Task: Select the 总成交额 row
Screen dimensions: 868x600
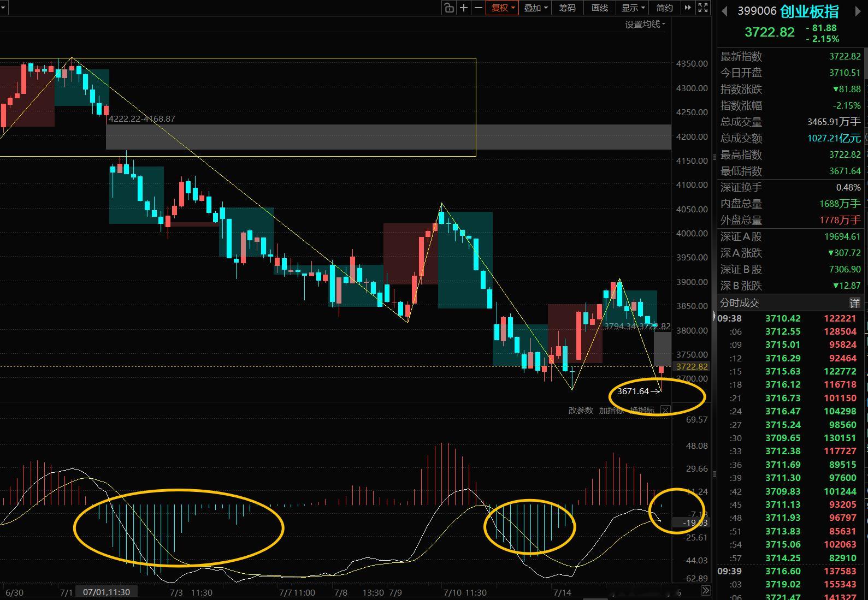Action: [790, 138]
